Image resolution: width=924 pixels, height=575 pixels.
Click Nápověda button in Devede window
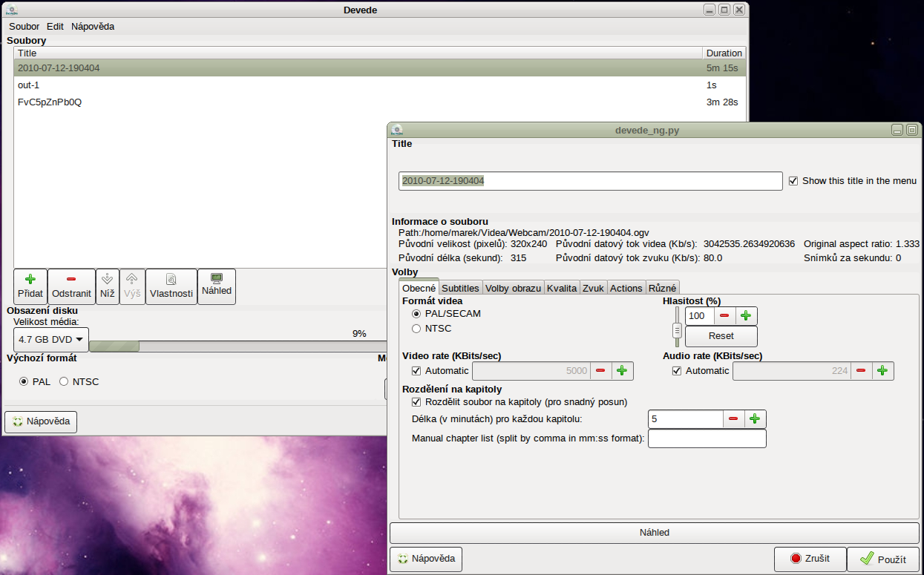[x=41, y=421]
